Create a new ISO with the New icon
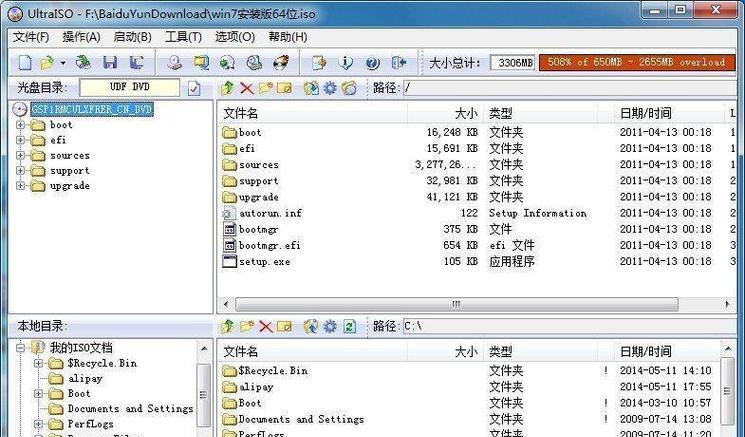745x437 pixels. (x=25, y=63)
